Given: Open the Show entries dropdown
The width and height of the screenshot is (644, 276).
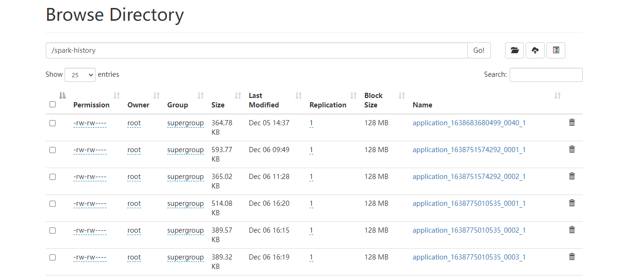Looking at the screenshot, I should (80, 75).
